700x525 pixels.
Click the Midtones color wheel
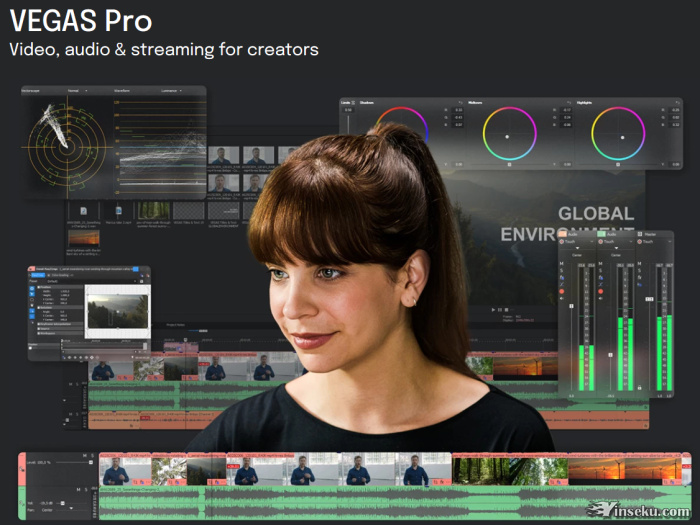coord(509,134)
